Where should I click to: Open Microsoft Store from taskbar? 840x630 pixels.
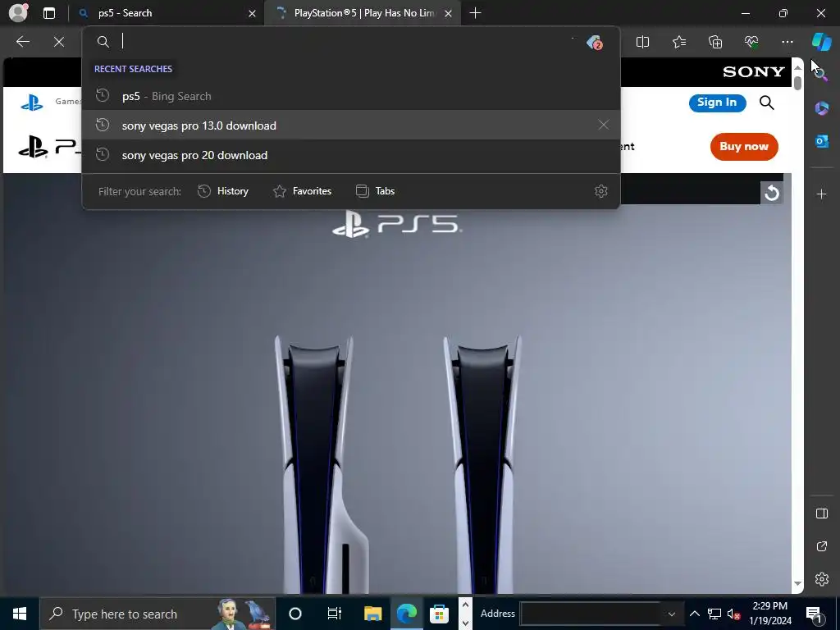[440, 614]
